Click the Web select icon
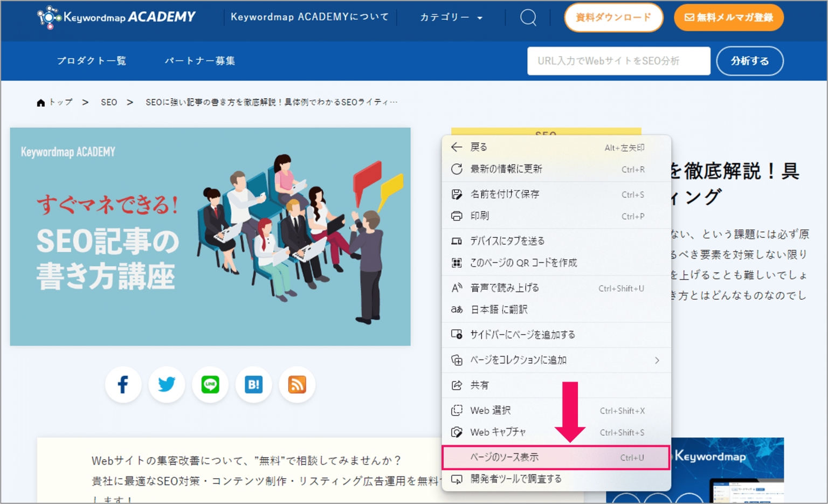This screenshot has height=504, width=828. (x=457, y=410)
